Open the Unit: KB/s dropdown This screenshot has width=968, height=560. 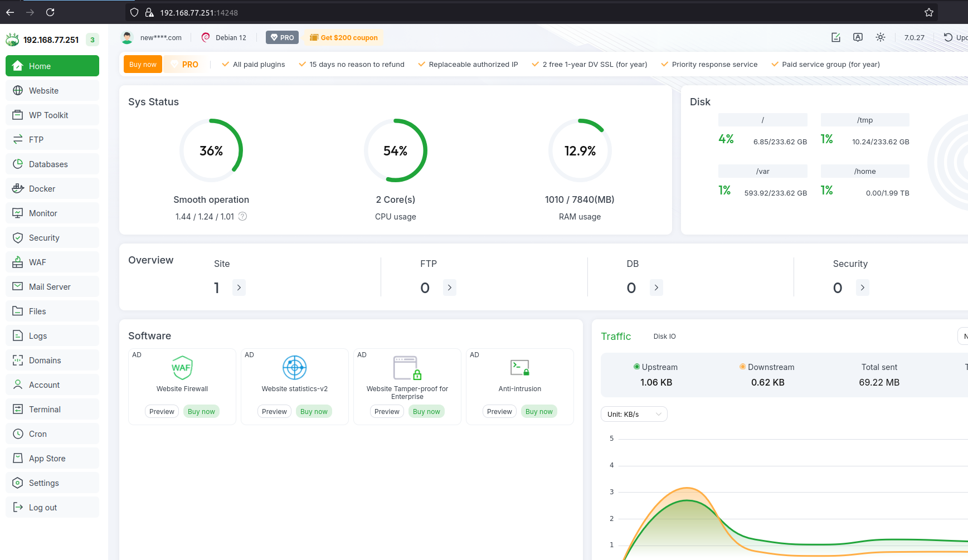point(634,414)
